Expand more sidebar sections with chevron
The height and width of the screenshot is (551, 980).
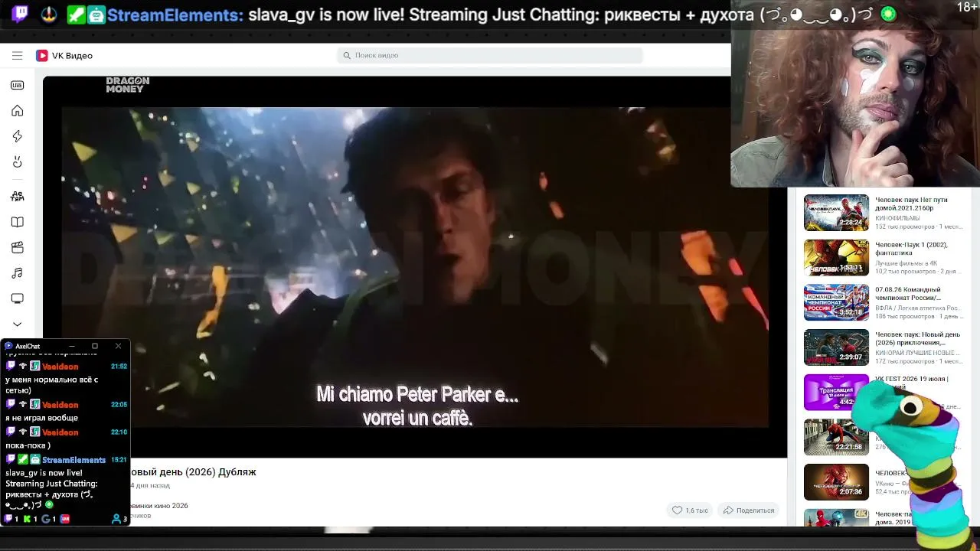tap(17, 324)
